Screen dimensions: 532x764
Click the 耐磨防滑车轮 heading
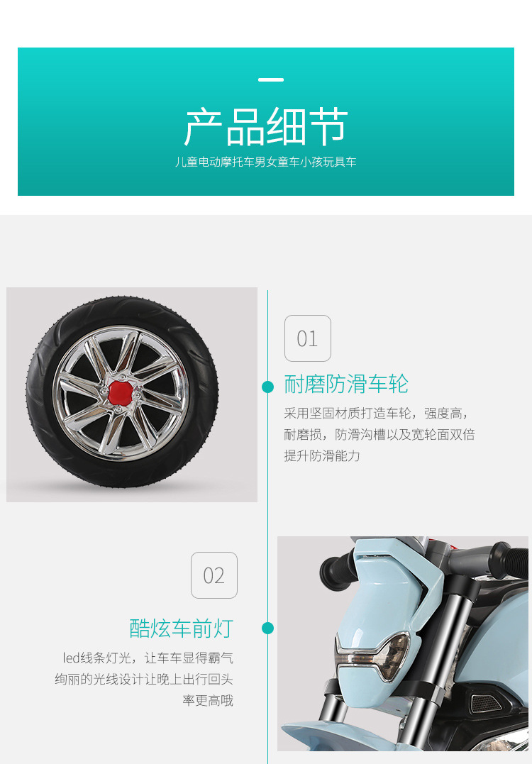point(346,384)
